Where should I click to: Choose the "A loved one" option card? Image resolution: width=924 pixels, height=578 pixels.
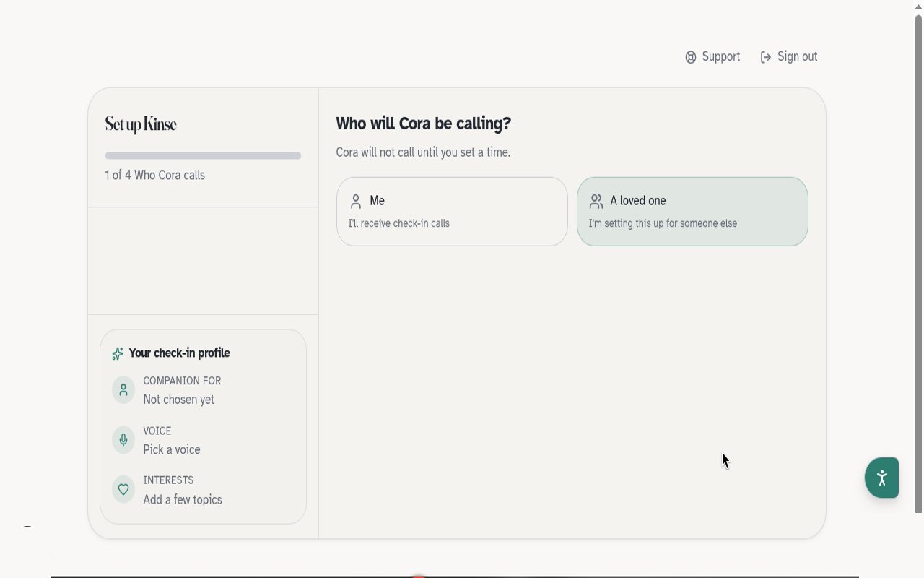click(692, 212)
